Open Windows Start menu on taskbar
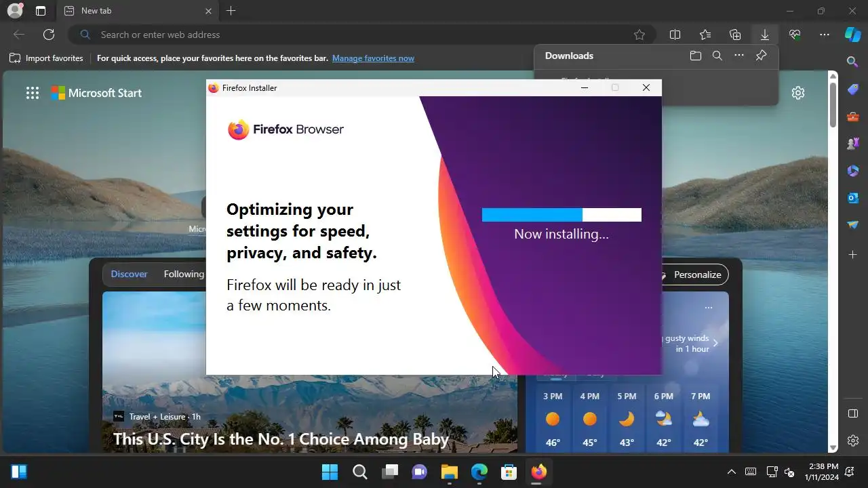 tap(330, 472)
